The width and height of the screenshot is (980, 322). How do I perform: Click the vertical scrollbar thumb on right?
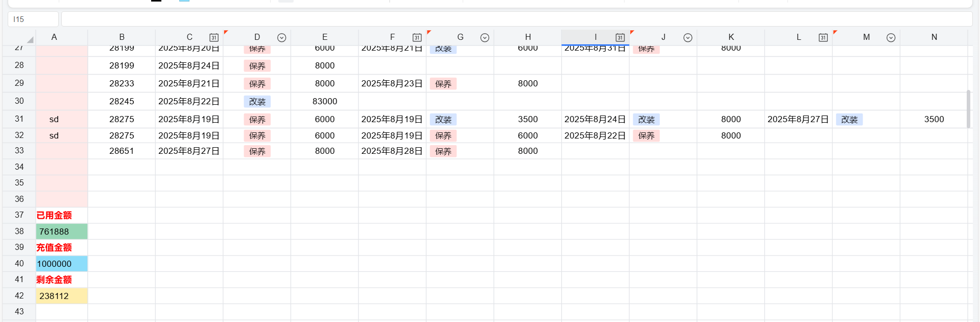(968, 109)
